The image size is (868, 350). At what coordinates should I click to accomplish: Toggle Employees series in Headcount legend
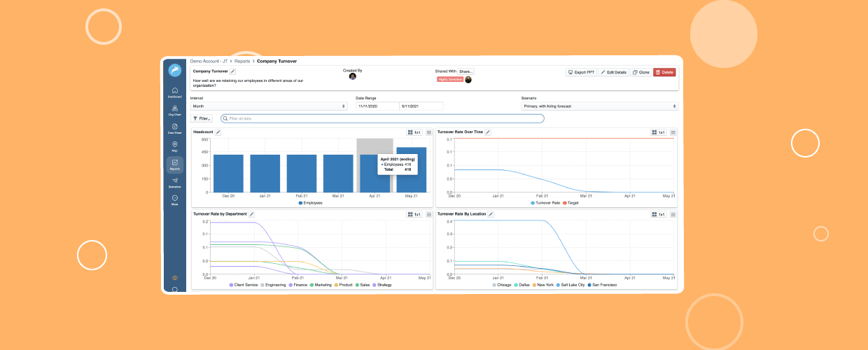coord(311,203)
